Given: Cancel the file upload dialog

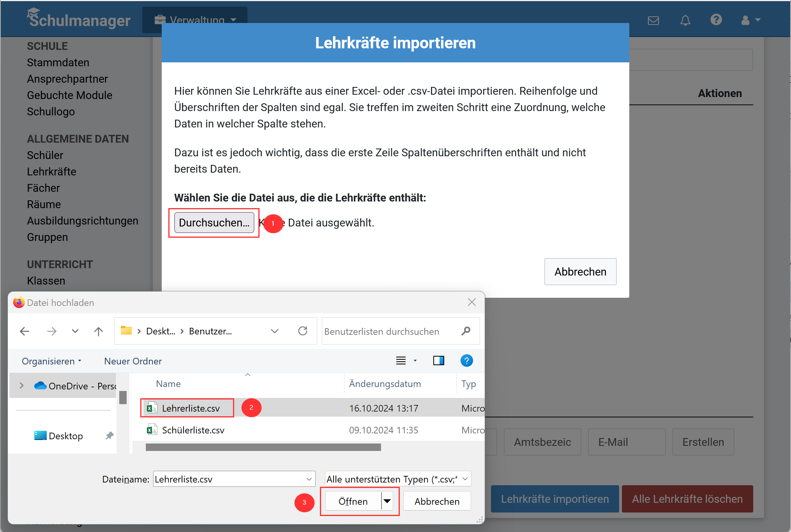Looking at the screenshot, I should pos(437,501).
